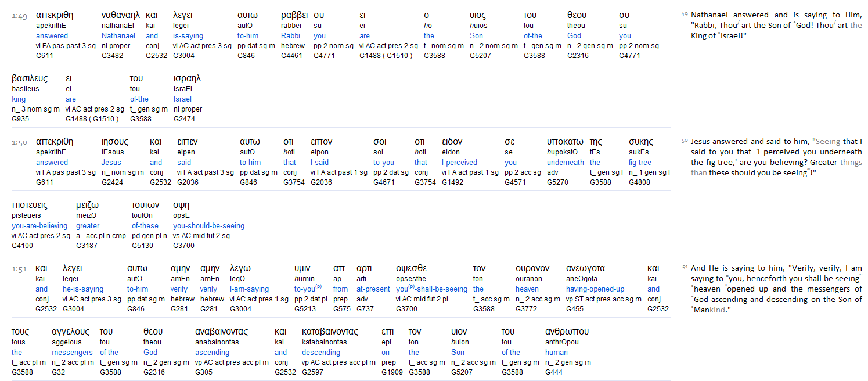
Task: Click the blue gloss 'you-are-believing'
Action: 38,226
